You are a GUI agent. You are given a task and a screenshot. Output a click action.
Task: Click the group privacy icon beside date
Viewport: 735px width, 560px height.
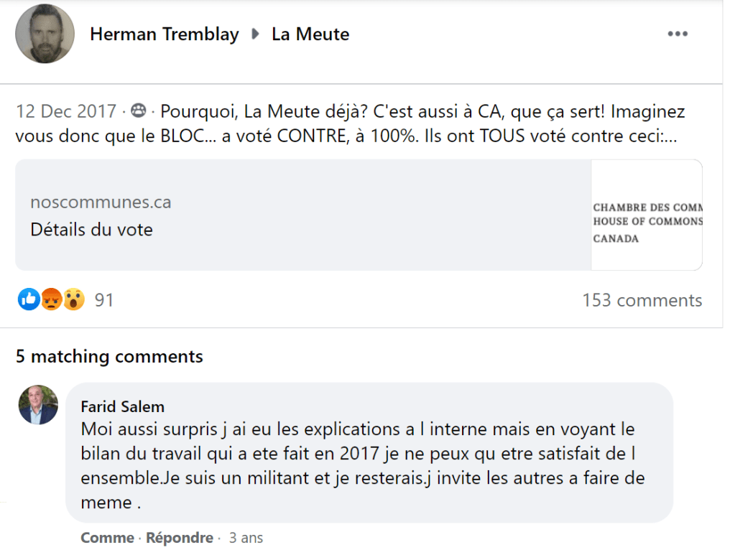139,112
